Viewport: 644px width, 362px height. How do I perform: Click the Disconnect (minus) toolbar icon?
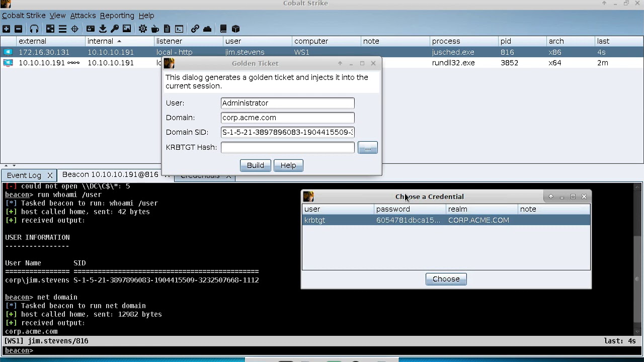[x=18, y=29]
